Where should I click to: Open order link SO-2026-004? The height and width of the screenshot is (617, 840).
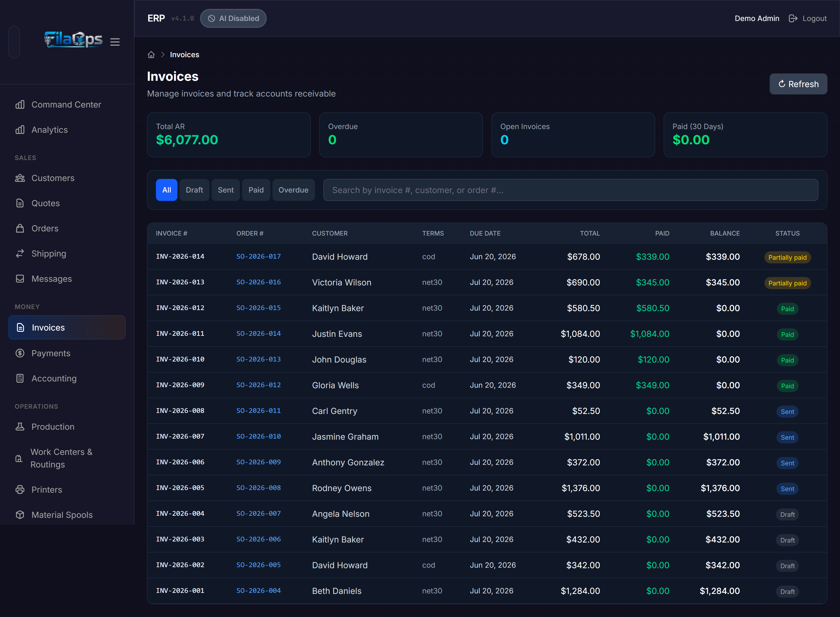(258, 591)
